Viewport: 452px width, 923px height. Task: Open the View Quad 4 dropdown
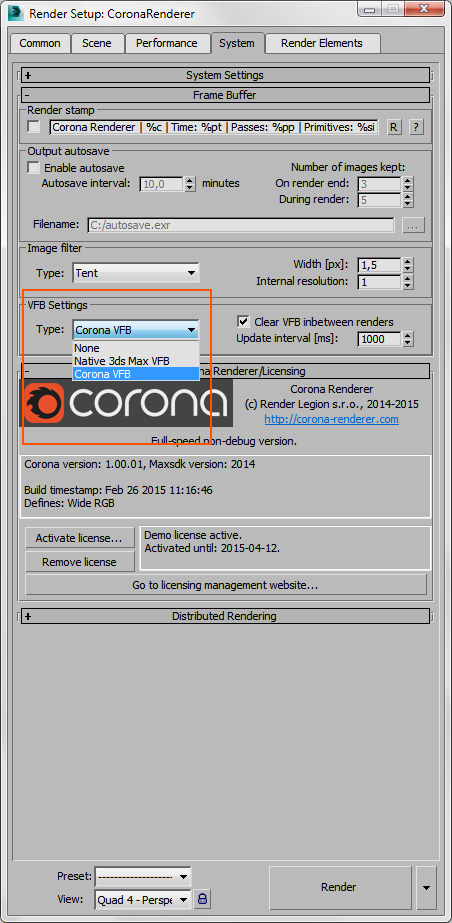point(142,899)
